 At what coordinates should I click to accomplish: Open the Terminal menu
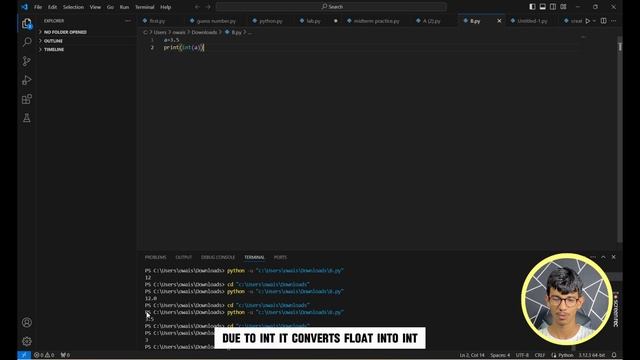coord(144,7)
